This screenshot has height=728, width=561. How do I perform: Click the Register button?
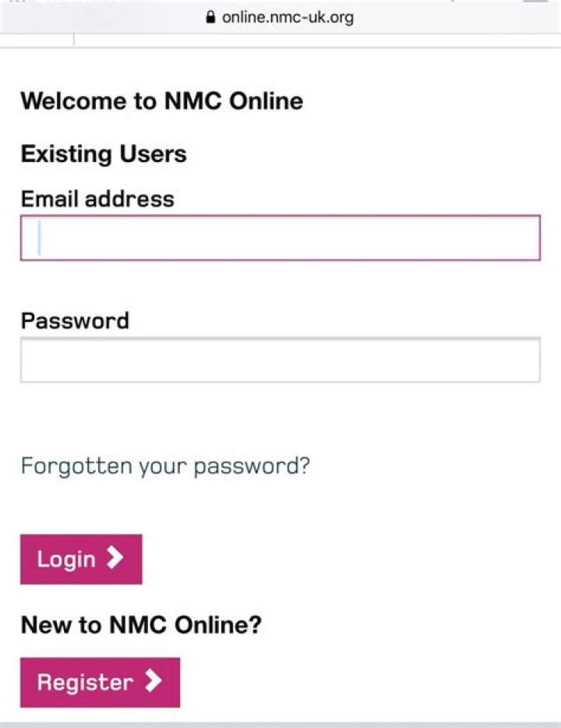[x=100, y=682]
